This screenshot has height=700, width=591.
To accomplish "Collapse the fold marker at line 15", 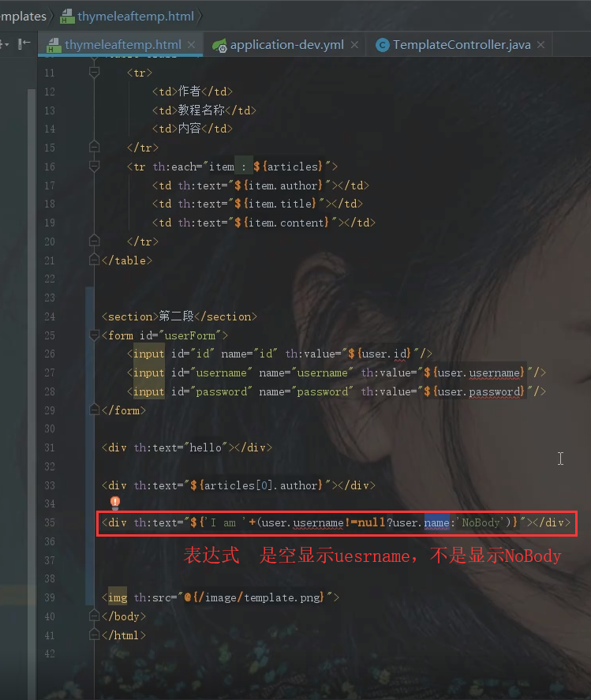I will [94, 147].
